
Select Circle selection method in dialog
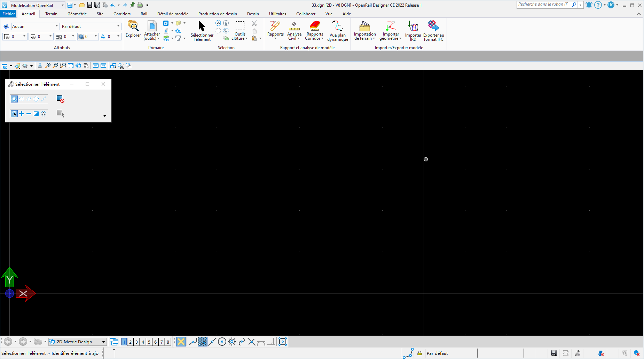[36, 99]
